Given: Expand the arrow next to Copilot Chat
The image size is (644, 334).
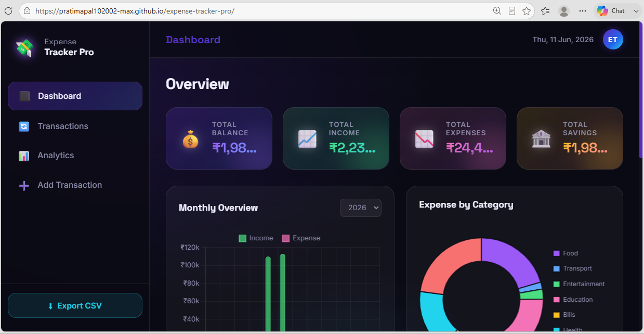Looking at the screenshot, I should (x=636, y=11).
